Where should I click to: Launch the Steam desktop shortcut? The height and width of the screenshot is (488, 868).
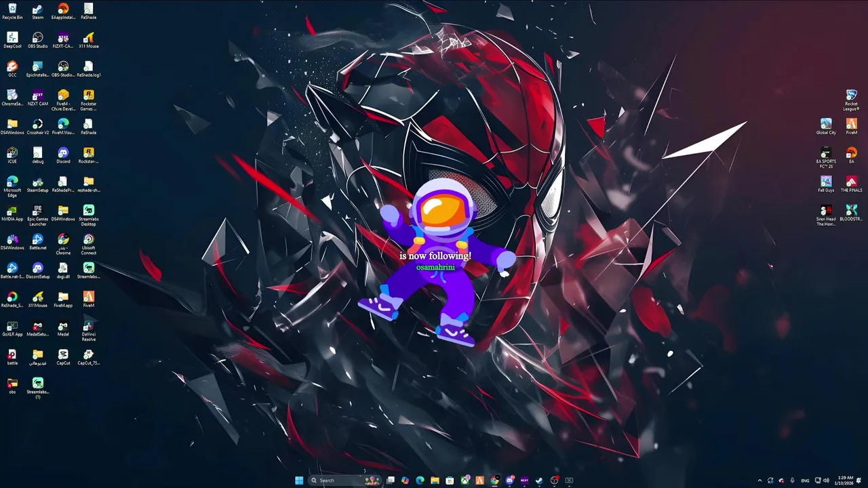coord(37,12)
